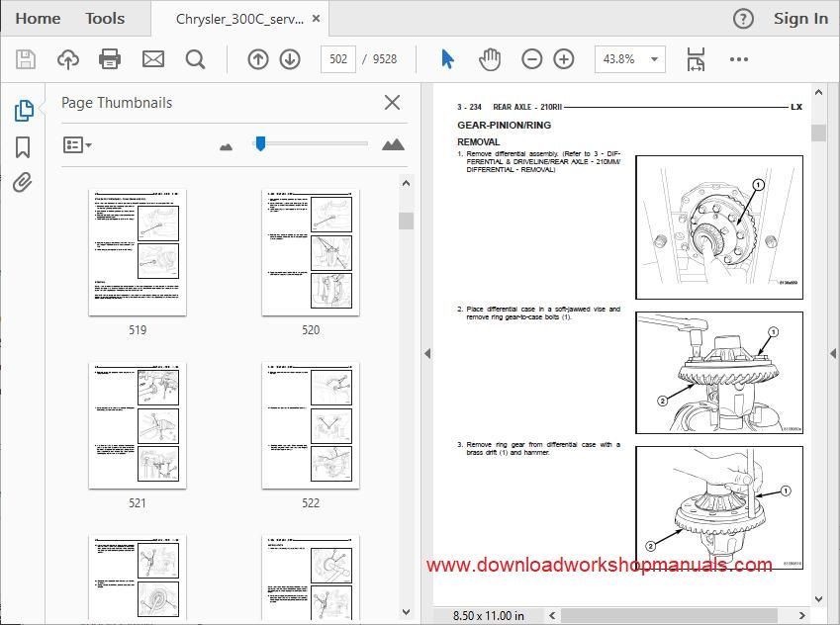This screenshot has height=625, width=840.
Task: Click thumbnails panel scroll down arrow
Action: [x=406, y=611]
